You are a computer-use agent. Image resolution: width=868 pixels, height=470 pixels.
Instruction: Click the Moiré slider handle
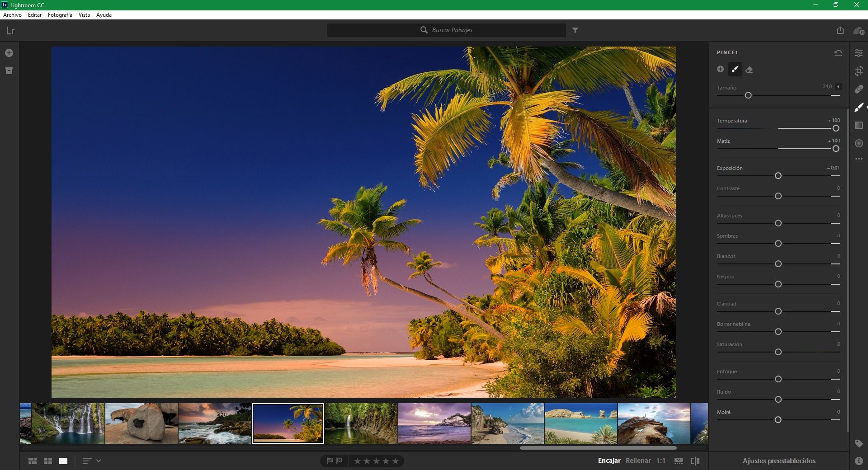point(778,420)
